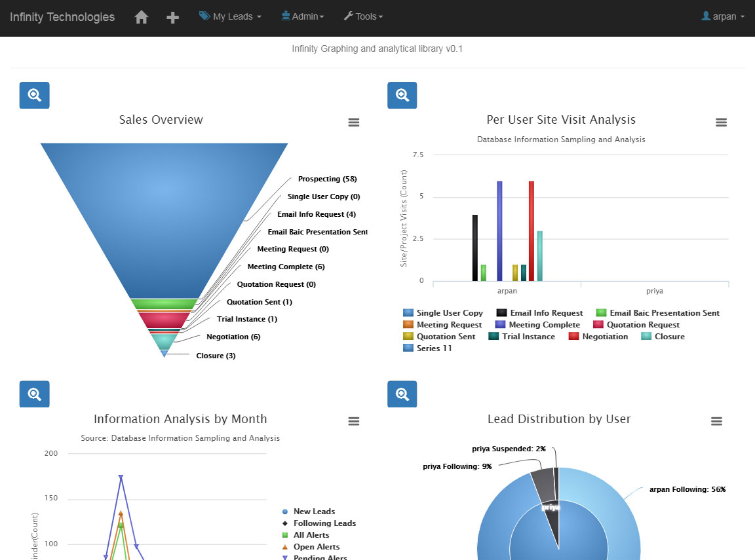Toggle Email Baic Presentation Sent legend series
This screenshot has height=560, width=755.
[658, 312]
